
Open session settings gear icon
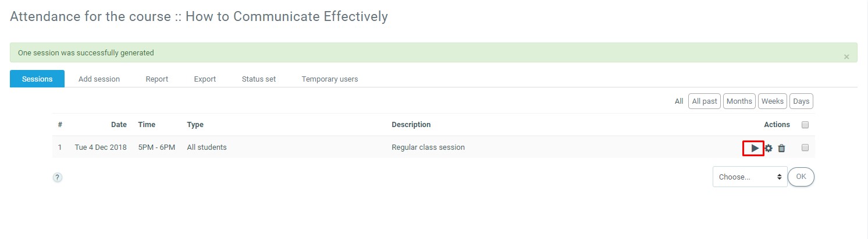(769, 148)
